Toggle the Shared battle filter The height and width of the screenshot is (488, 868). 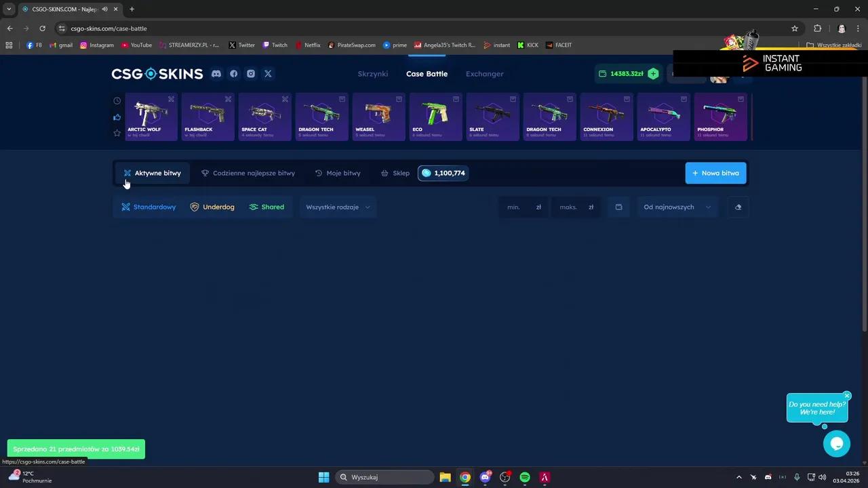tap(267, 207)
